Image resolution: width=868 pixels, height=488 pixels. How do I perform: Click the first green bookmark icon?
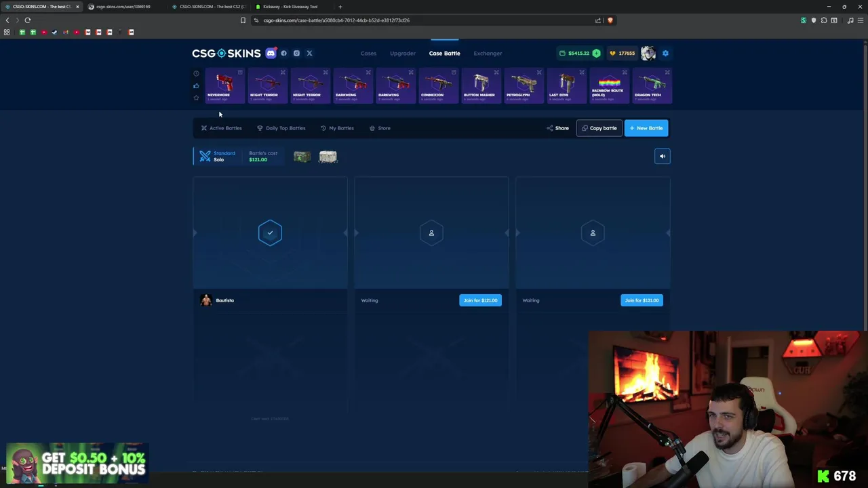point(22,32)
